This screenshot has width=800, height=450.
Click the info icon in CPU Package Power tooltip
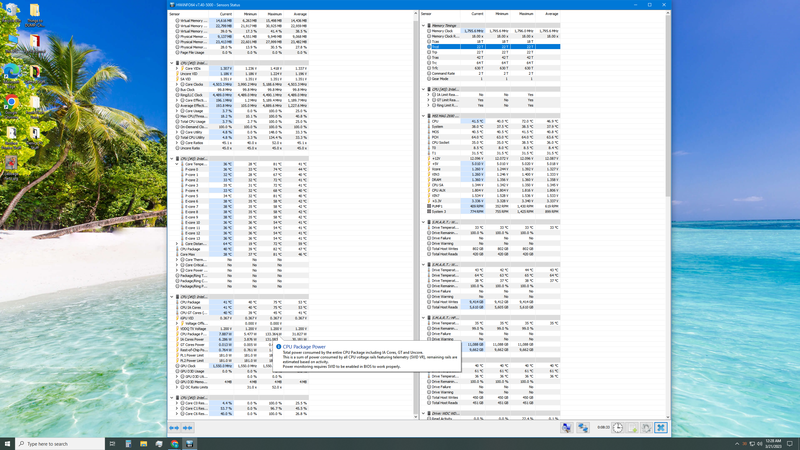tap(279, 346)
